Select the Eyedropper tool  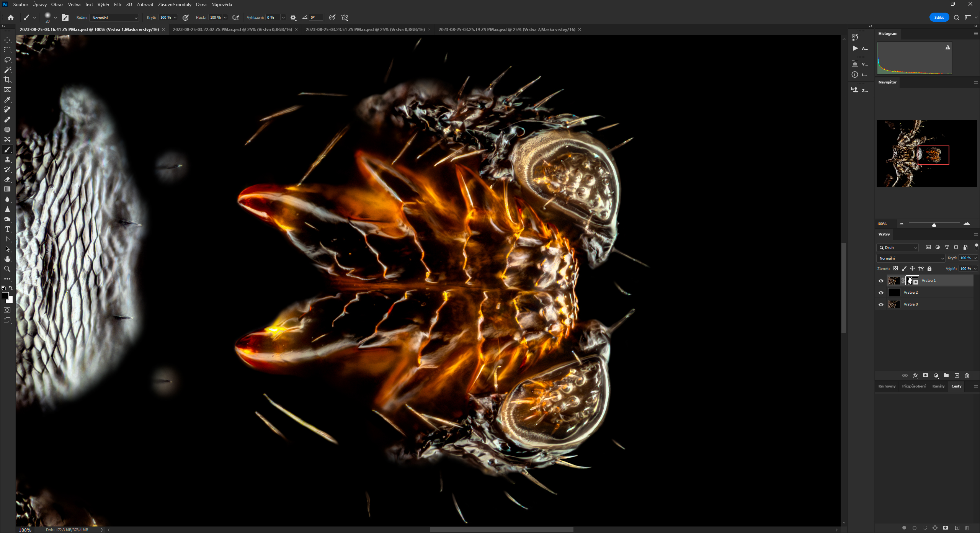(x=7, y=100)
